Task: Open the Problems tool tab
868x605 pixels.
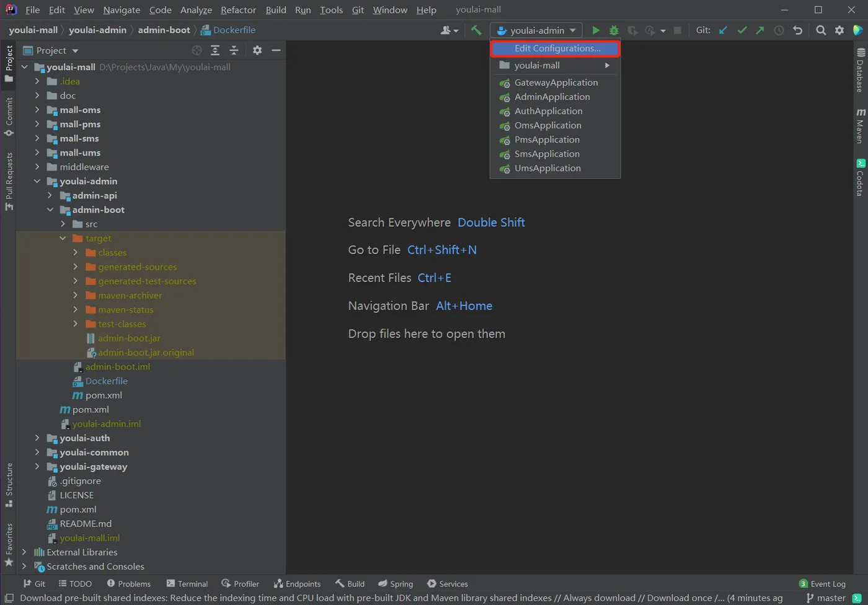Action: (x=128, y=584)
